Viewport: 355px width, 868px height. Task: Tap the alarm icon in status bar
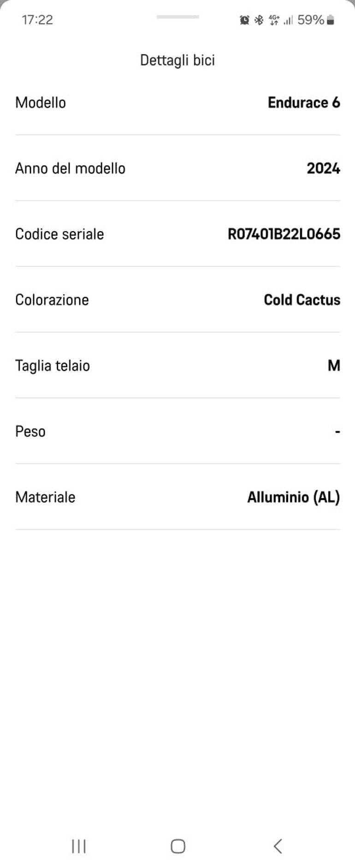tap(244, 20)
